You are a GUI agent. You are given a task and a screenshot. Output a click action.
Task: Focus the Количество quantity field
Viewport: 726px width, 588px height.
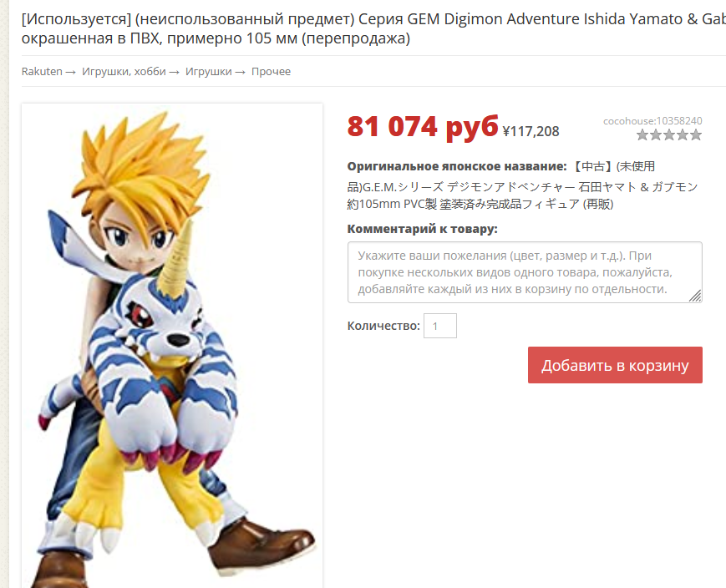(439, 326)
